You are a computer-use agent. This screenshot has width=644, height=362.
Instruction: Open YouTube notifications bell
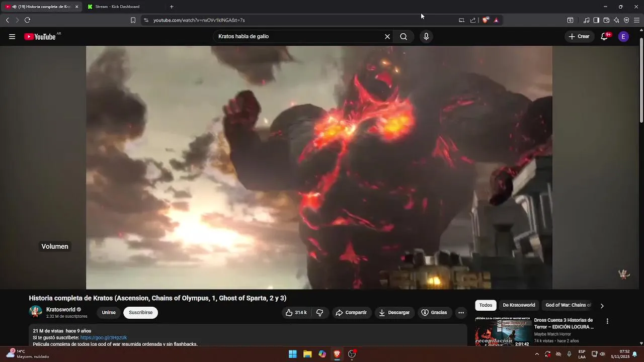tap(605, 37)
